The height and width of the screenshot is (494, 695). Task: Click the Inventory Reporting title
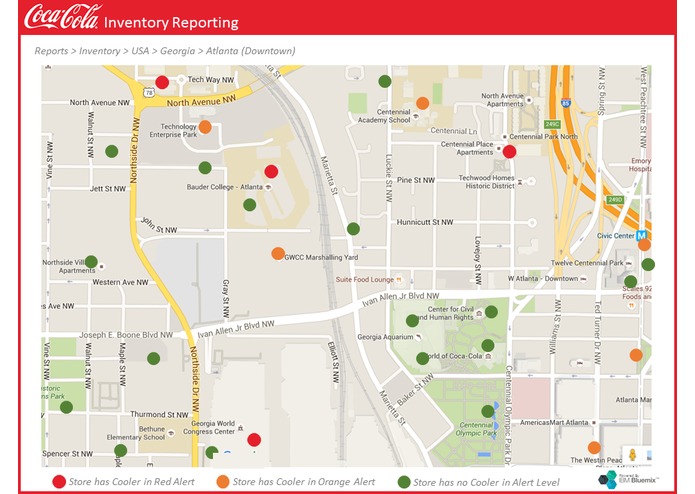coord(171,22)
